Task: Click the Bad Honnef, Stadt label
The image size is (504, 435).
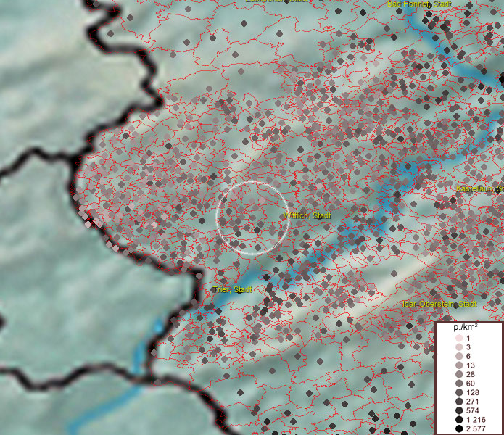Action: coord(419,4)
